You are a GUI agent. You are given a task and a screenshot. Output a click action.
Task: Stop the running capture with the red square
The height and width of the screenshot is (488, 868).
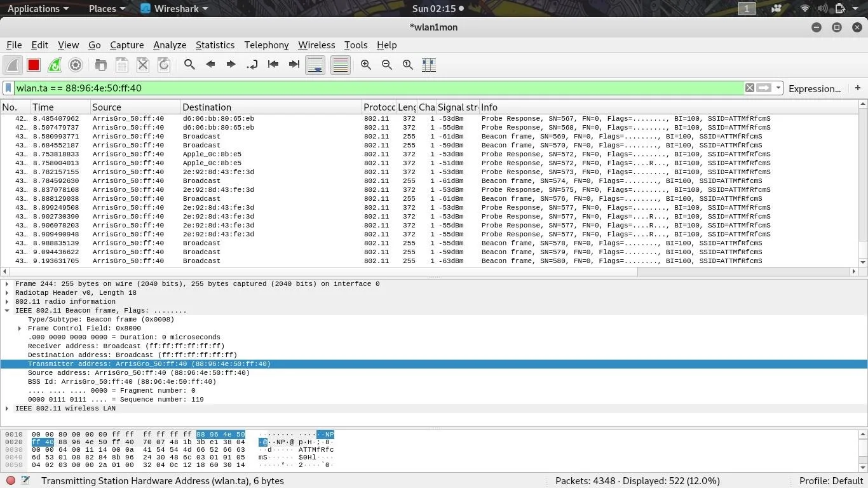(x=34, y=65)
